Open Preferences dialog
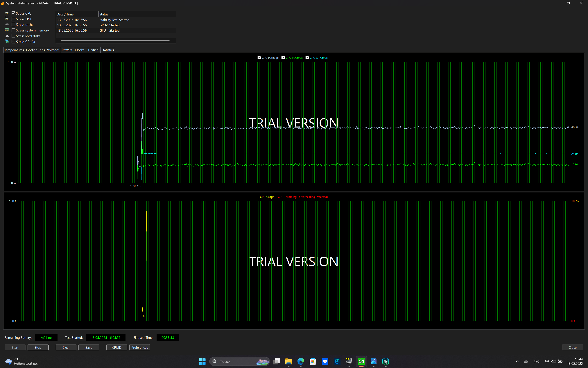 coord(139,347)
